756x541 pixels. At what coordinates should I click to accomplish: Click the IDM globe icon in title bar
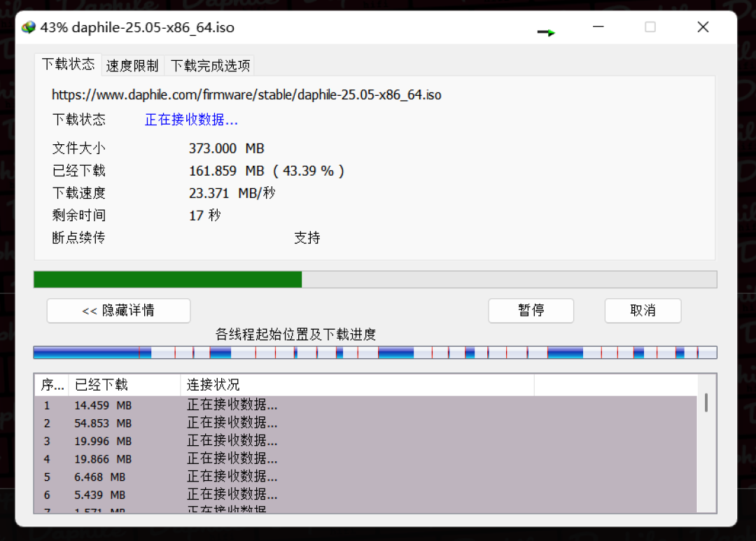(29, 27)
